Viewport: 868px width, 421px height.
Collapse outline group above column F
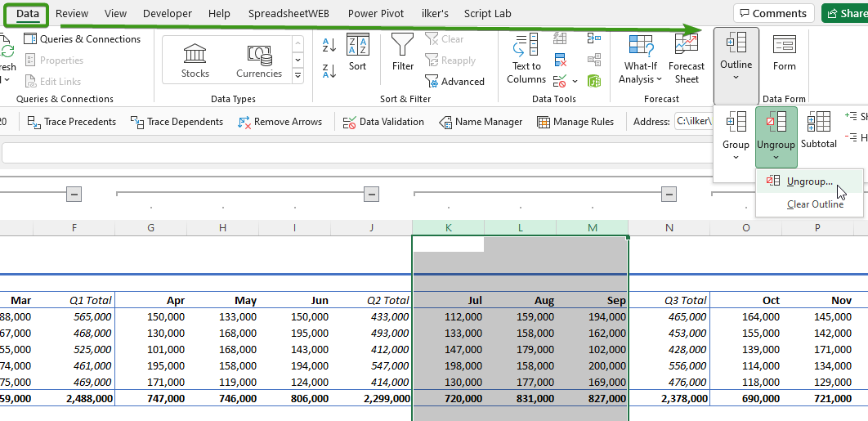(x=74, y=194)
